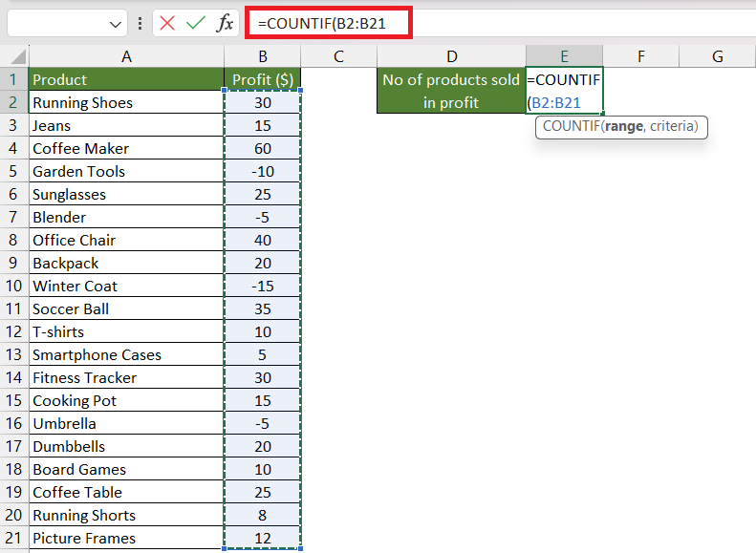This screenshot has width=756, height=553.
Task: Click the formula bar text =COUNTIF(B2:B21
Action: coord(321,23)
